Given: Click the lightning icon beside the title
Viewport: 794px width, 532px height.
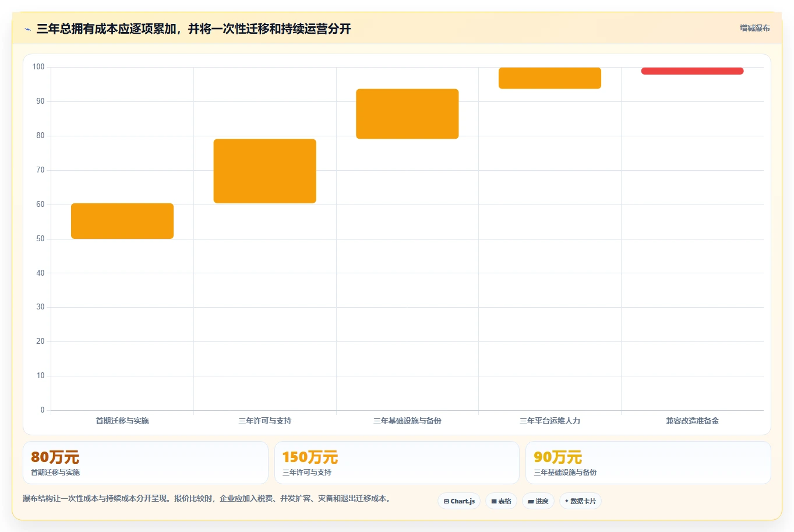Looking at the screenshot, I should (28, 29).
